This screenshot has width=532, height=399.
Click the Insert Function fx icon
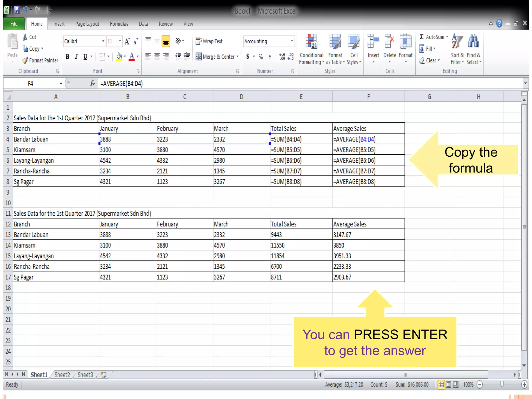pyautogui.click(x=92, y=83)
